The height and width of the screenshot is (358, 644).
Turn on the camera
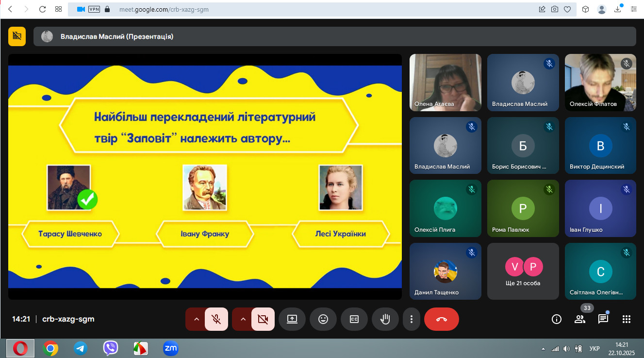[x=263, y=319]
